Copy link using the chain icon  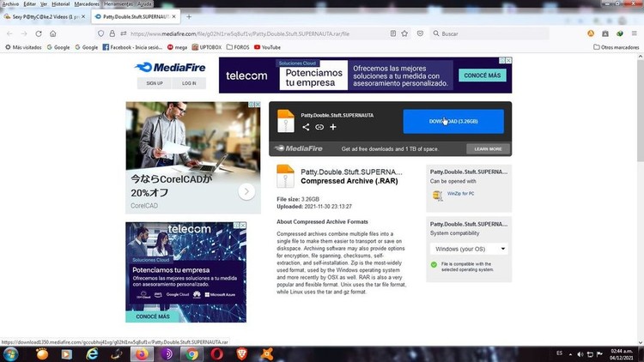pyautogui.click(x=319, y=127)
